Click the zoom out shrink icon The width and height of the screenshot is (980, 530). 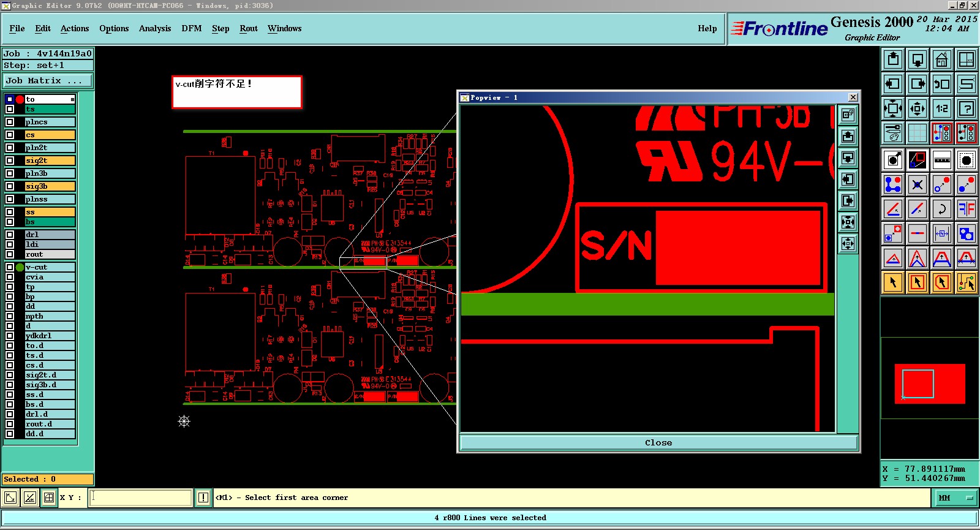(x=918, y=109)
